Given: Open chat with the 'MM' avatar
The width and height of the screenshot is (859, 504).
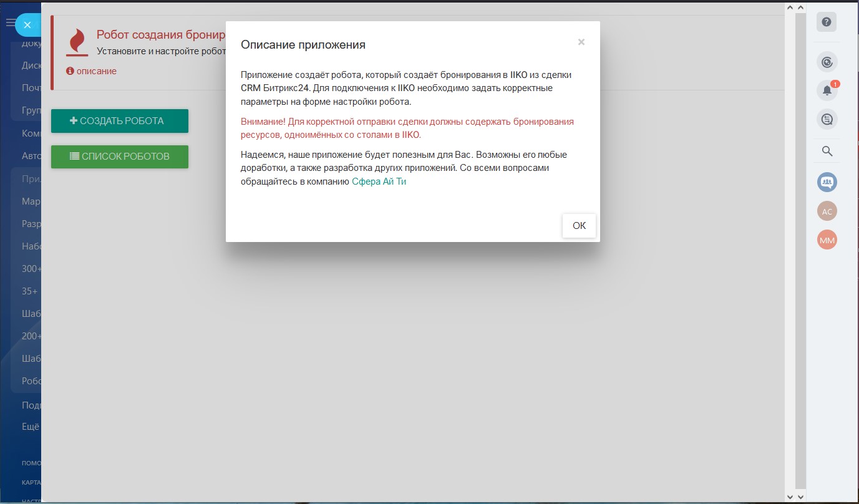Looking at the screenshot, I should click(827, 240).
